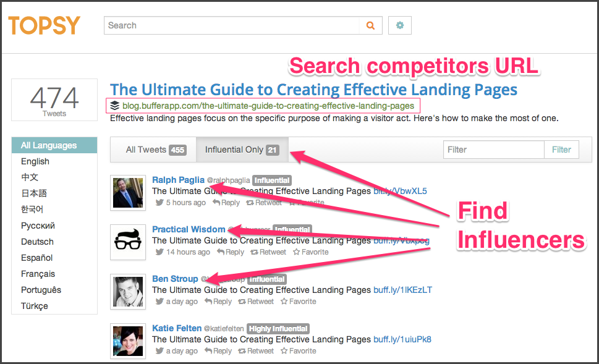599x364 pixels.
Task: Choose the Türkçe language filter
Action: coord(35,306)
